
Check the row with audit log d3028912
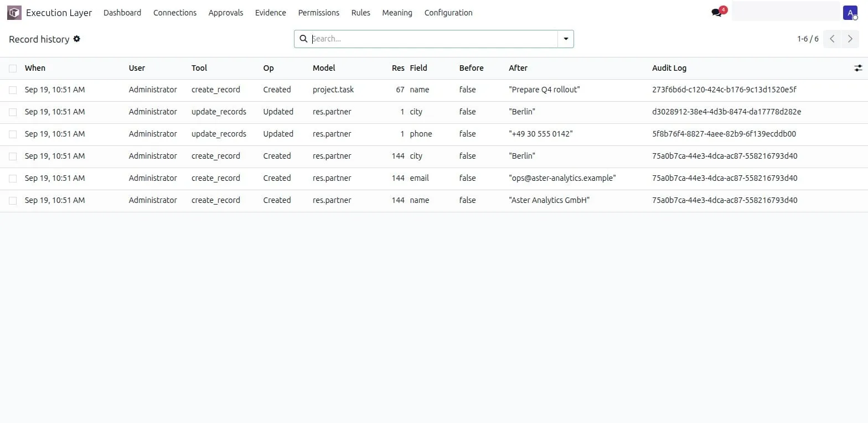point(13,112)
